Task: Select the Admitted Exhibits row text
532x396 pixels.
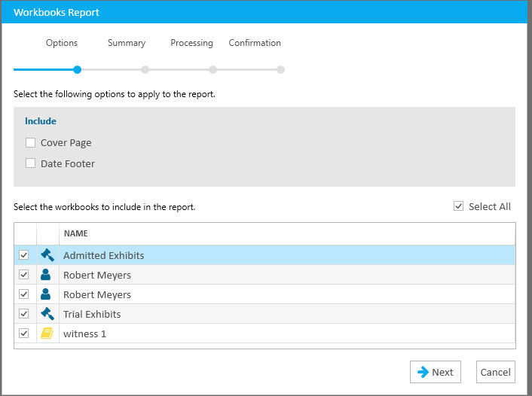Action: tap(104, 255)
